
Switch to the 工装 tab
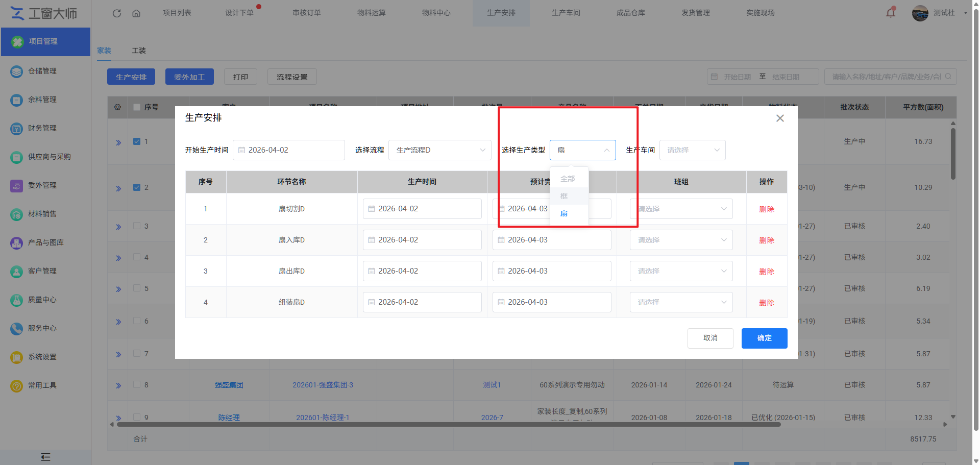click(138, 51)
